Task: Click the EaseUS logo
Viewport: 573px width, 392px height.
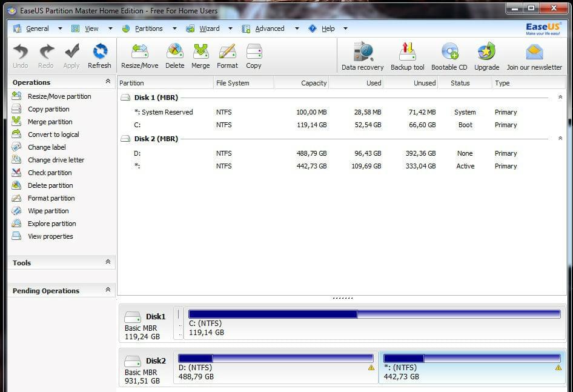Action: pyautogui.click(x=543, y=28)
